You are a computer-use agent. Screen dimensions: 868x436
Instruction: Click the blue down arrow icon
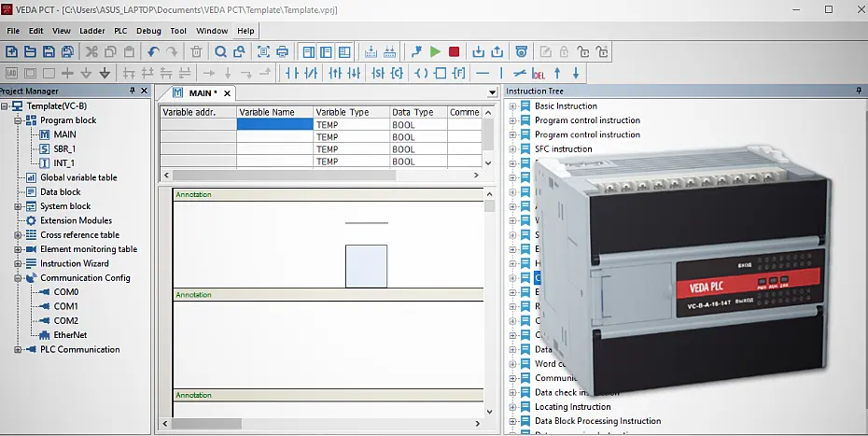(576, 73)
